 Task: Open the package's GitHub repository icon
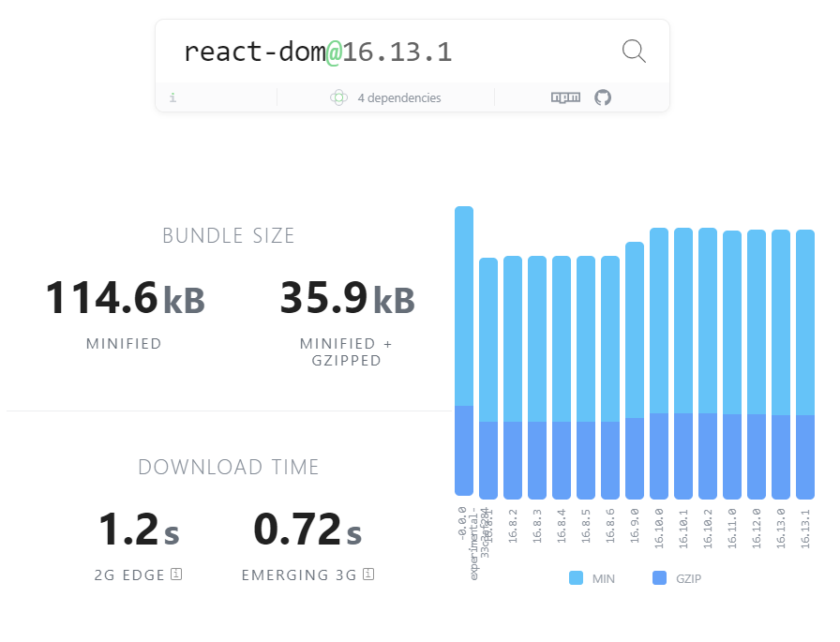[x=602, y=97]
